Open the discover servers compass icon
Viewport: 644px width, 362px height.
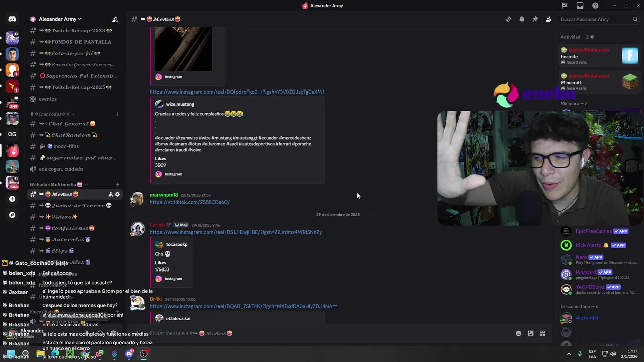click(12, 215)
